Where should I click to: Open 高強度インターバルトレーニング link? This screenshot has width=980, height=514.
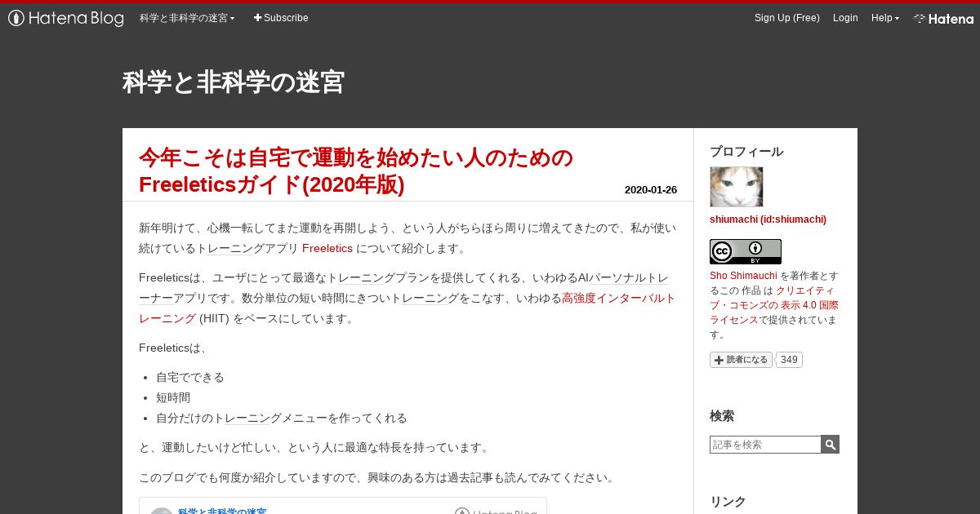tap(618, 298)
